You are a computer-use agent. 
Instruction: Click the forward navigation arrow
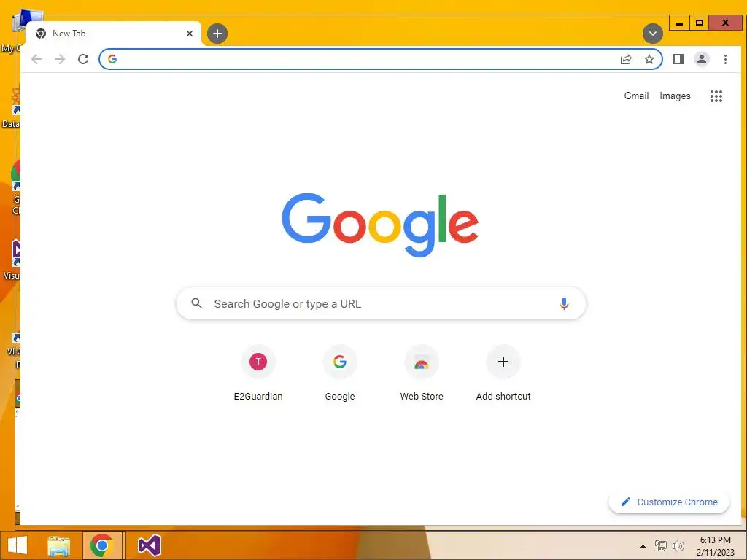click(60, 59)
